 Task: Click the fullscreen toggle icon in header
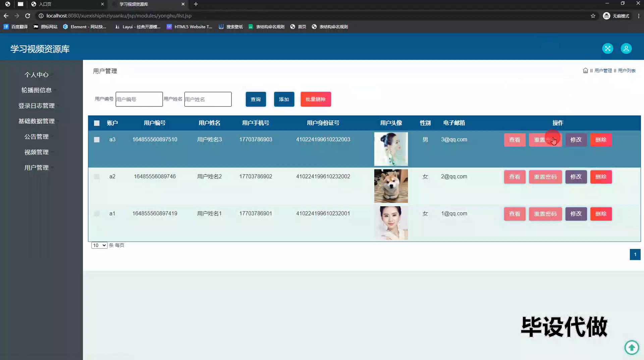click(x=607, y=48)
